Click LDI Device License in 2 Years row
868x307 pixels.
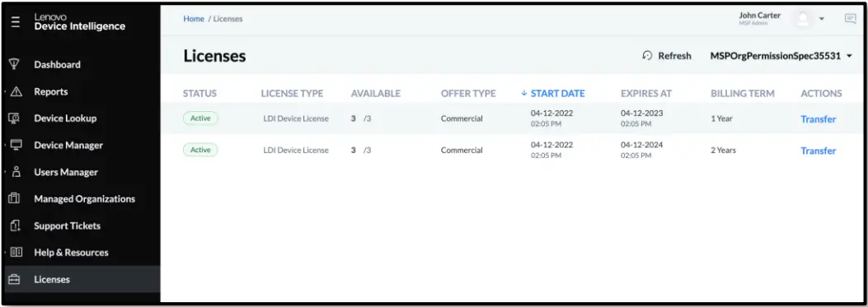coord(296,150)
